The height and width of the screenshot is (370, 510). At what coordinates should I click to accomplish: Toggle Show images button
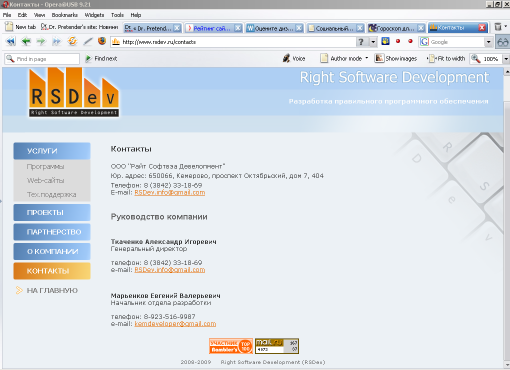[x=396, y=59]
